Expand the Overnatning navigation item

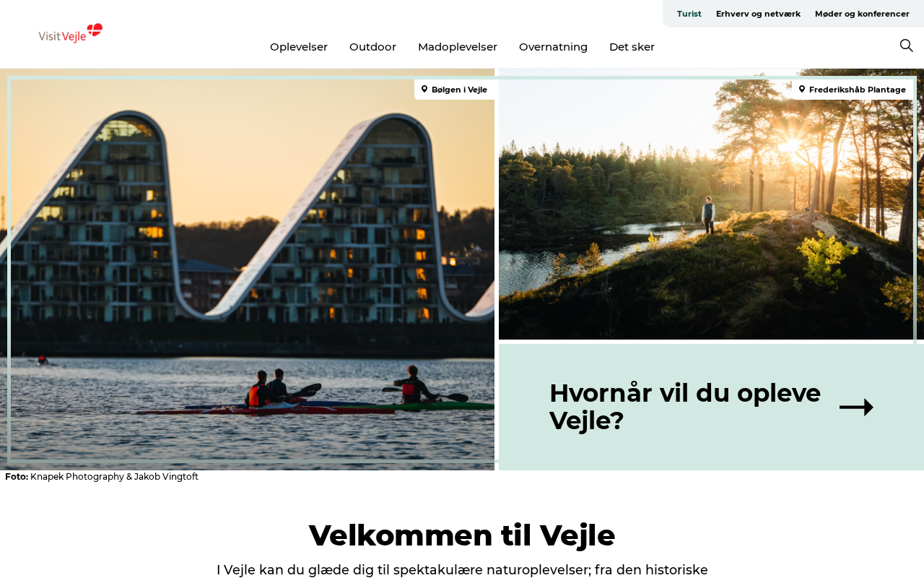click(x=553, y=47)
